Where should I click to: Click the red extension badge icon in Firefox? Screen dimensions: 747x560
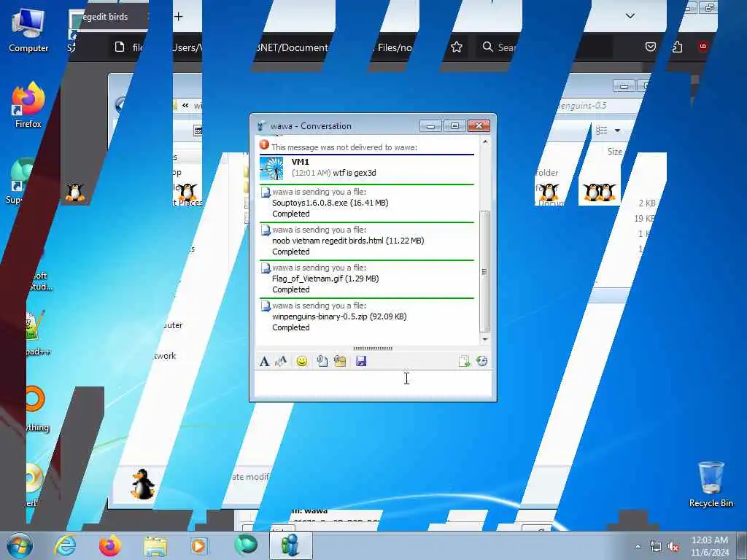point(703,46)
